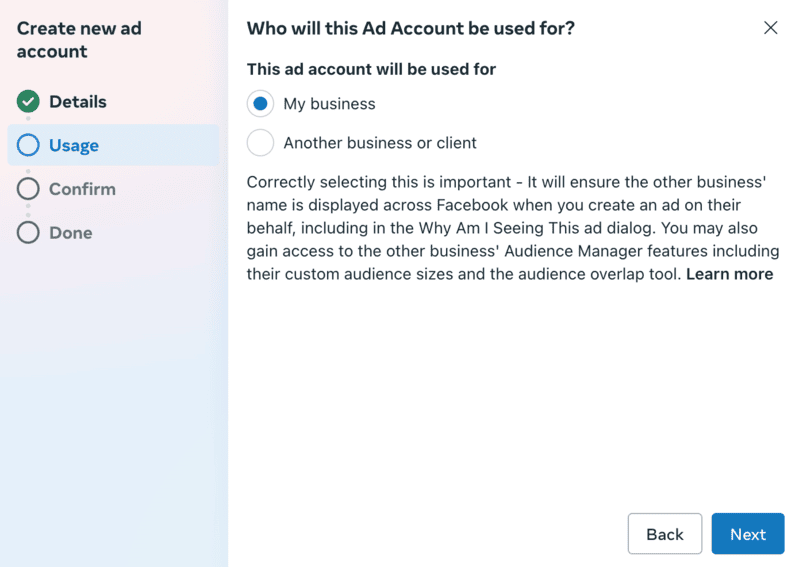Click the 'My business' option label text
Viewport: 799px width, 567px height.
[329, 104]
